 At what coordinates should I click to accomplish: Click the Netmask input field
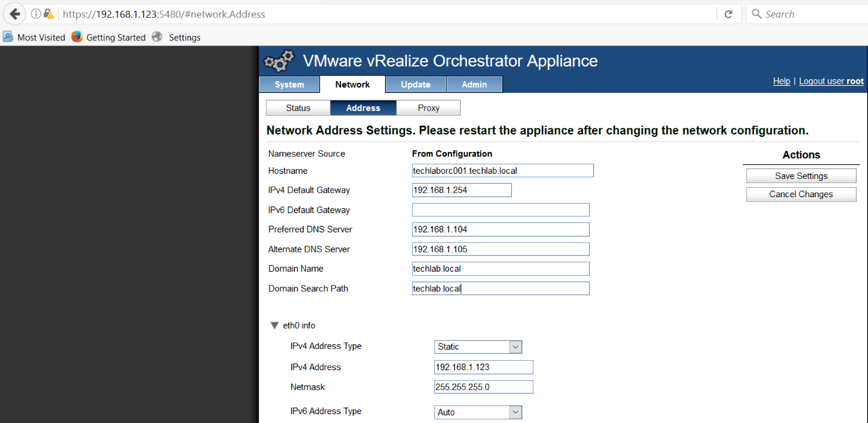coord(483,387)
